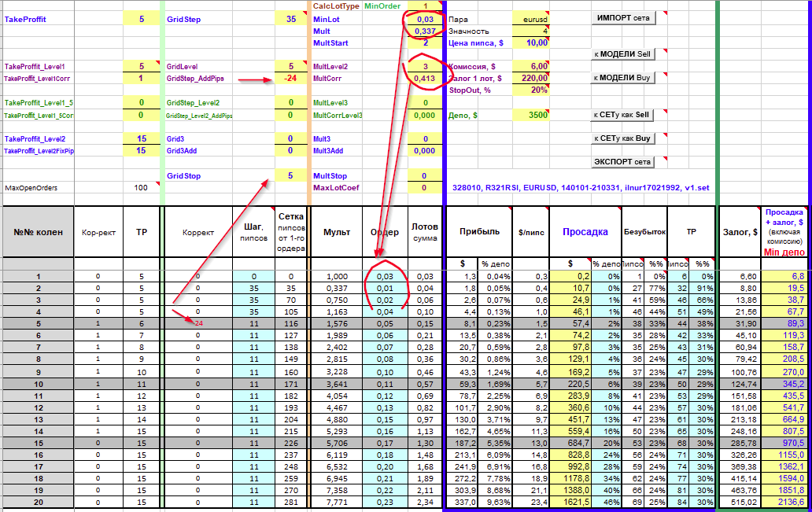Click the Просадка column header
Screen dimensions: 812x512
[x=585, y=232]
